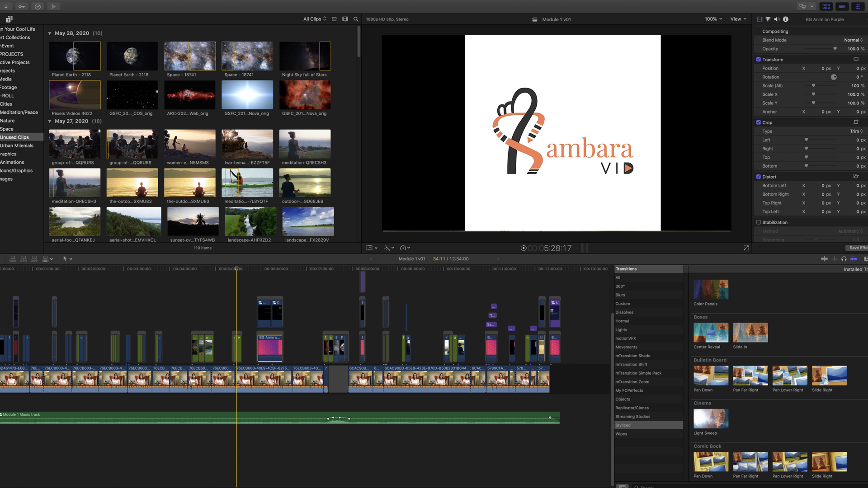Open the viewer View dropdown
This screenshot has height=488, width=868.
click(738, 19)
